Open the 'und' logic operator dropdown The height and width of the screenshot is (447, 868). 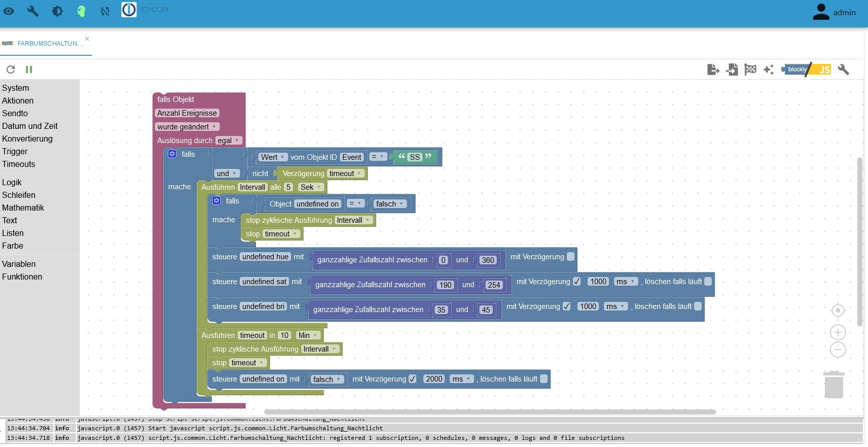(227, 174)
